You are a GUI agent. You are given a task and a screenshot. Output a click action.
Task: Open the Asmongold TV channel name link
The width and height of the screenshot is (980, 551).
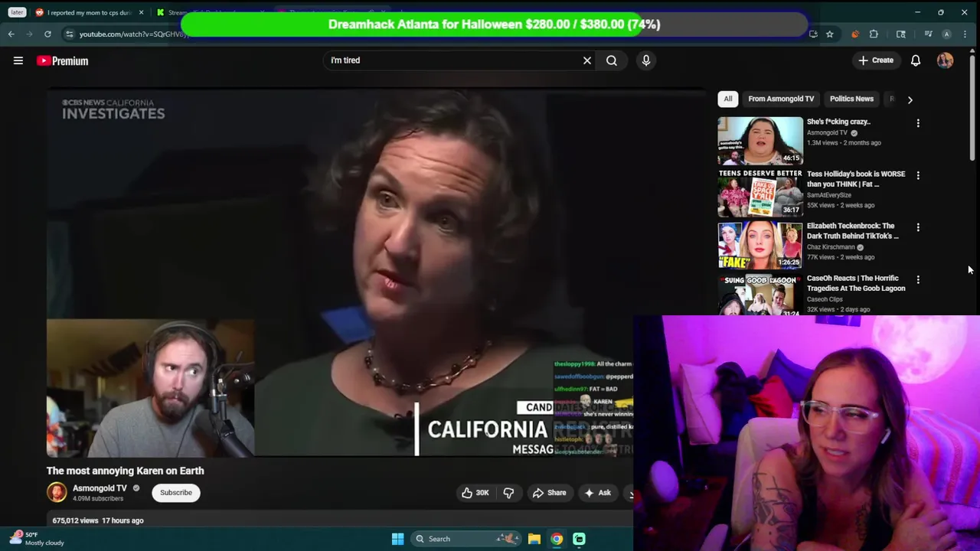coord(100,488)
